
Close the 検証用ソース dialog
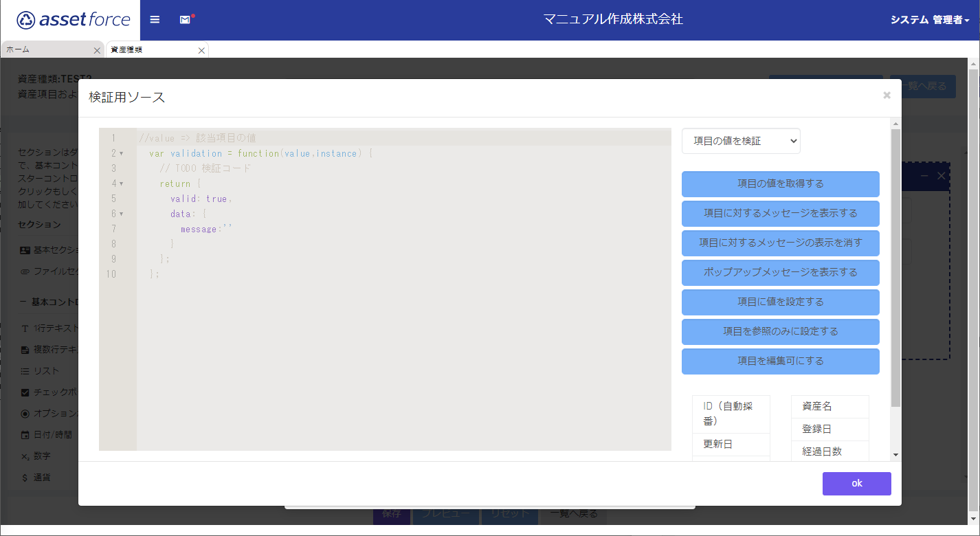click(x=887, y=96)
